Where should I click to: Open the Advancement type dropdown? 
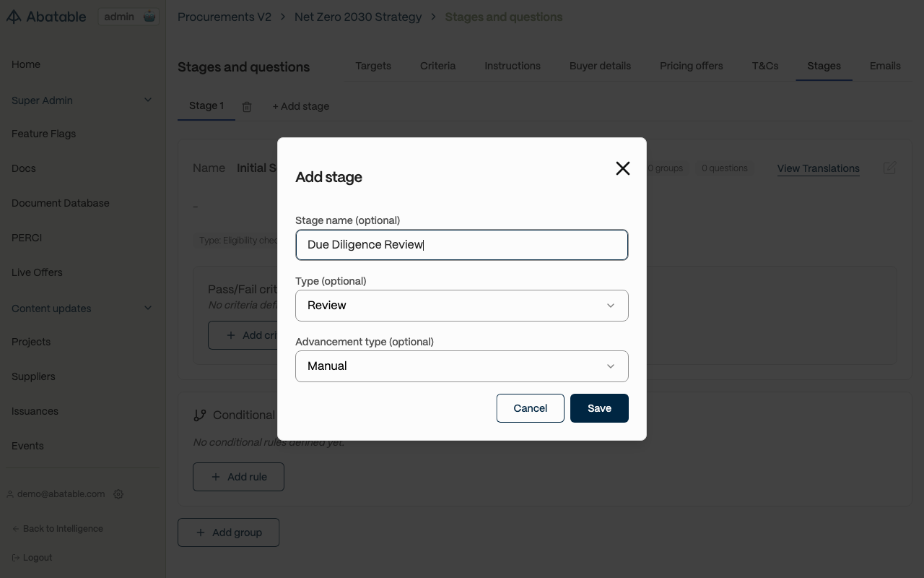point(462,366)
